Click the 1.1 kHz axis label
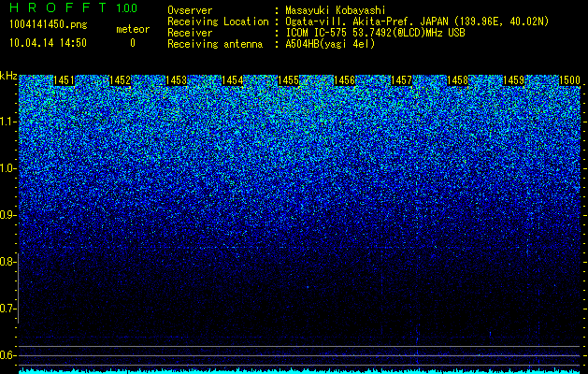The width and height of the screenshot is (588, 374). tap(7, 122)
